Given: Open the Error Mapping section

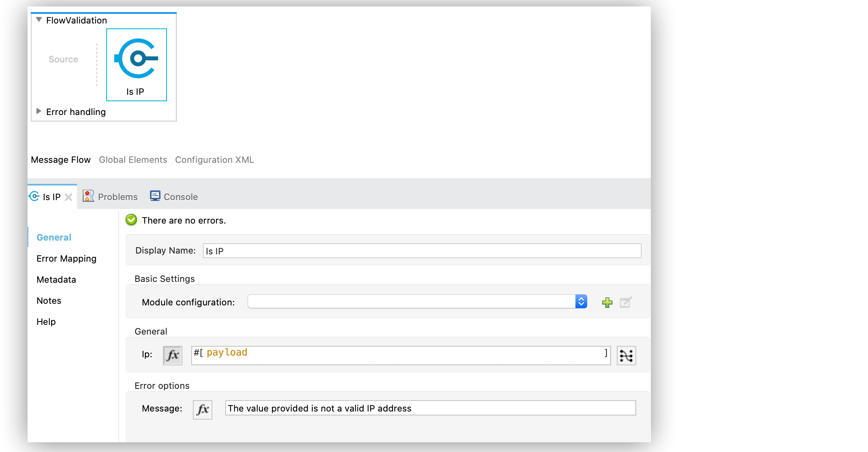Looking at the screenshot, I should point(66,259).
